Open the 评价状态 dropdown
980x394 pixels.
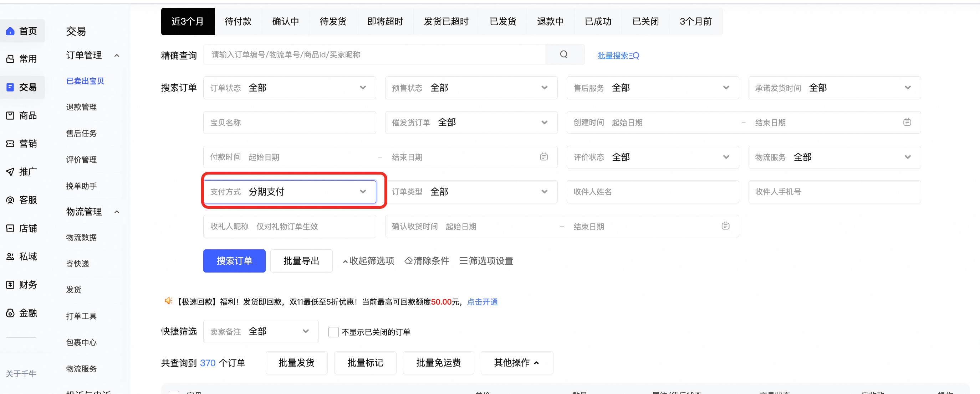[x=653, y=157]
